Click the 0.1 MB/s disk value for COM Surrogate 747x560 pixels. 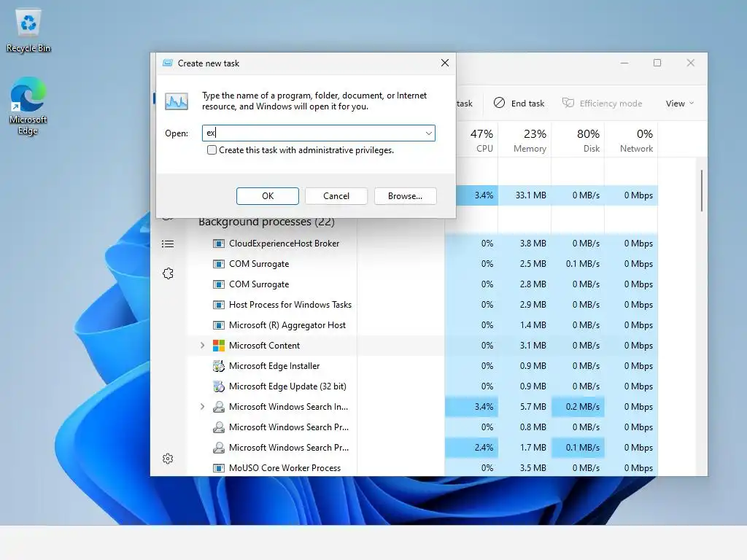click(x=583, y=264)
